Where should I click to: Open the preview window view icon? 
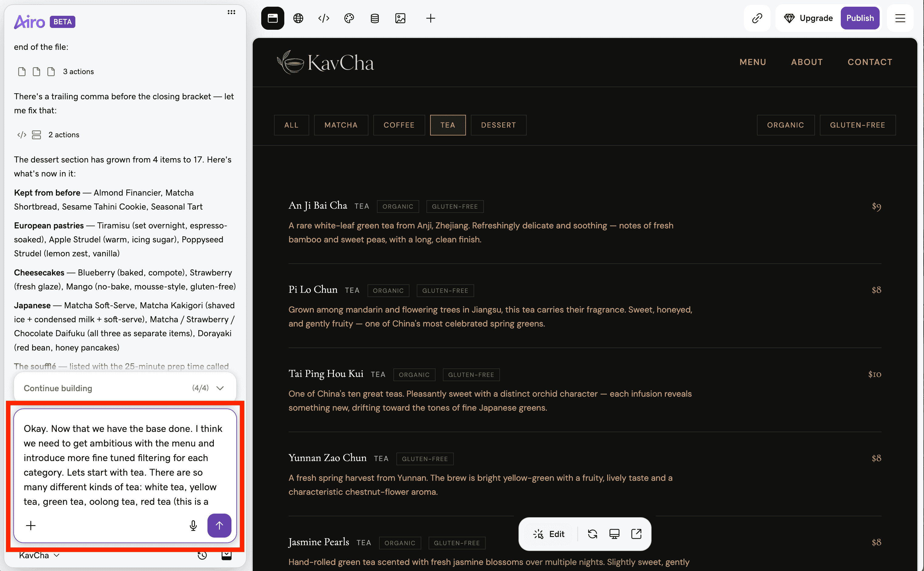pyautogui.click(x=273, y=18)
